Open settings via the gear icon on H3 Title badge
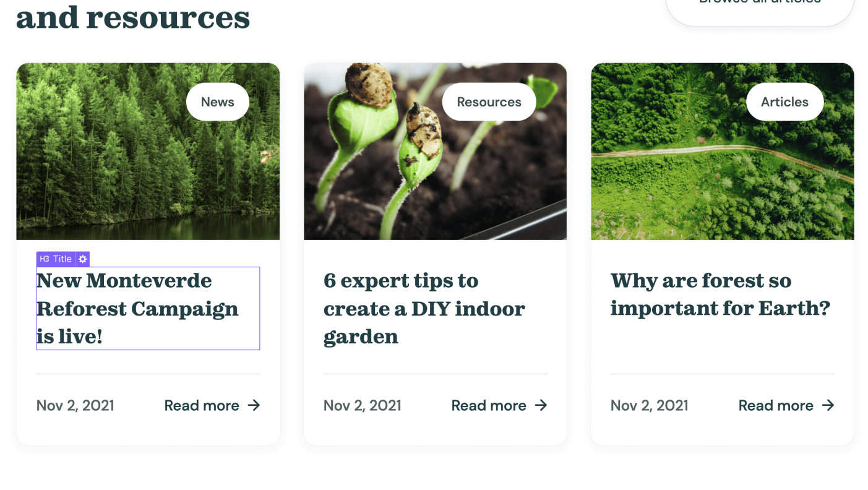The height and width of the screenshot is (490, 868). [82, 259]
